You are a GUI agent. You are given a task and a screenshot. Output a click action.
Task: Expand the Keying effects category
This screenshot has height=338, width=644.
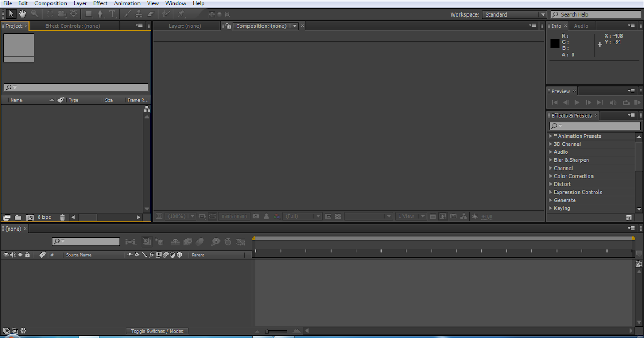click(551, 209)
